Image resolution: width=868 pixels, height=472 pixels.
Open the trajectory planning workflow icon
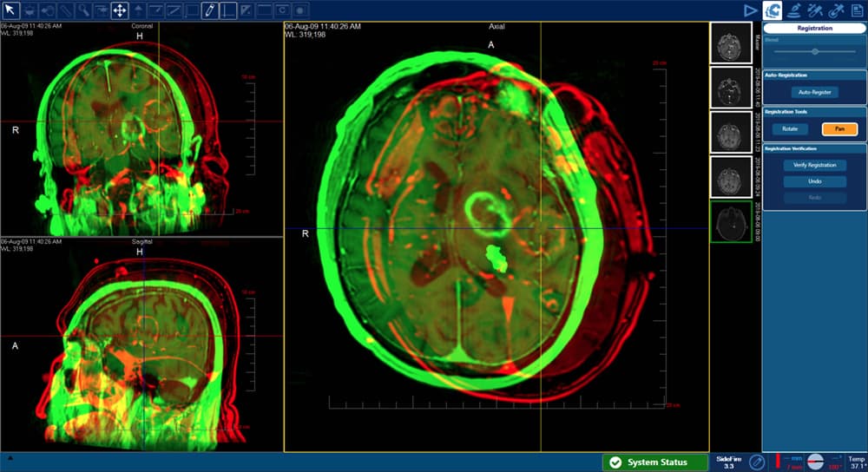[x=794, y=10]
